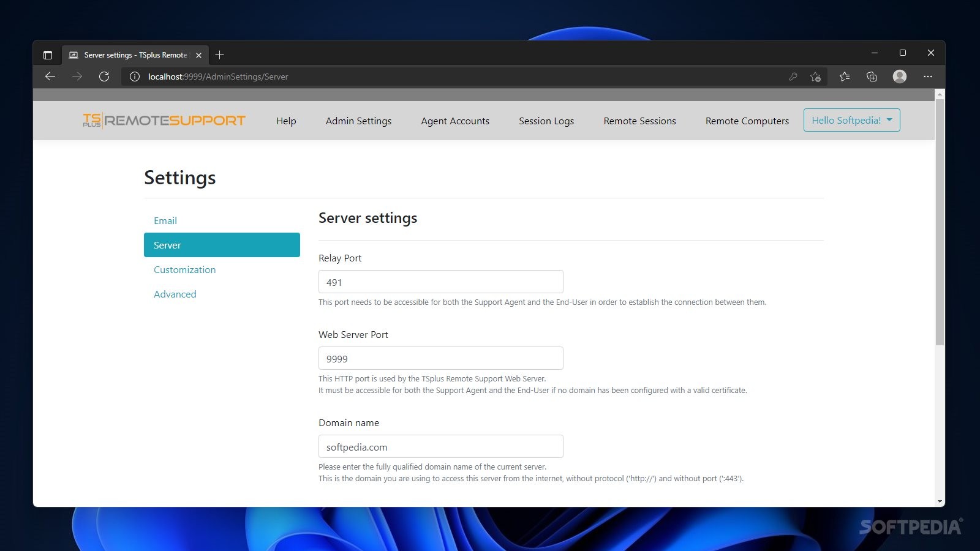Close the Server settings tab
Viewport: 980px width, 551px height.
(198, 55)
